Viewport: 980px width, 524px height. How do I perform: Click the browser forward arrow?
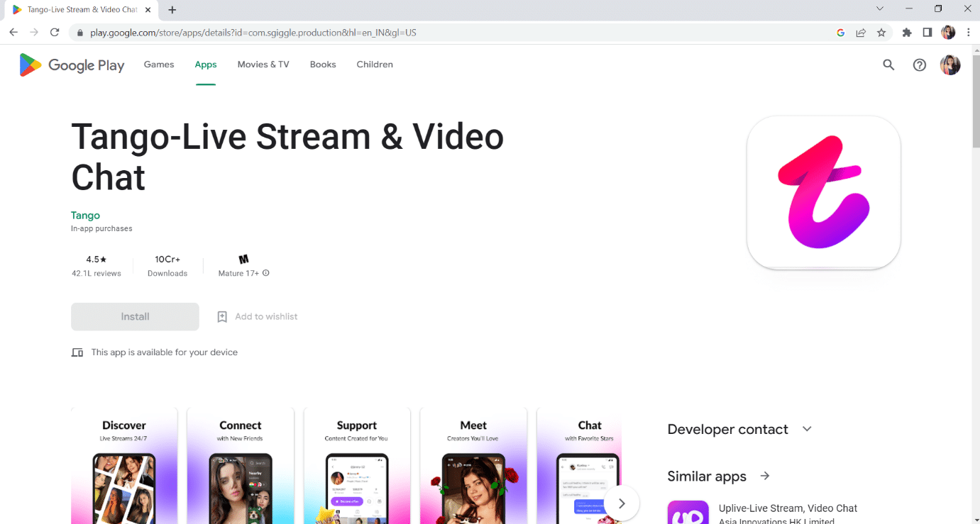pyautogui.click(x=33, y=33)
